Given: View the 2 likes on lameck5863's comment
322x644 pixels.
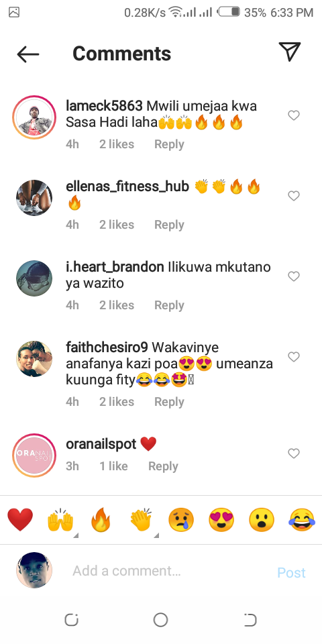Looking at the screenshot, I should point(117,144).
